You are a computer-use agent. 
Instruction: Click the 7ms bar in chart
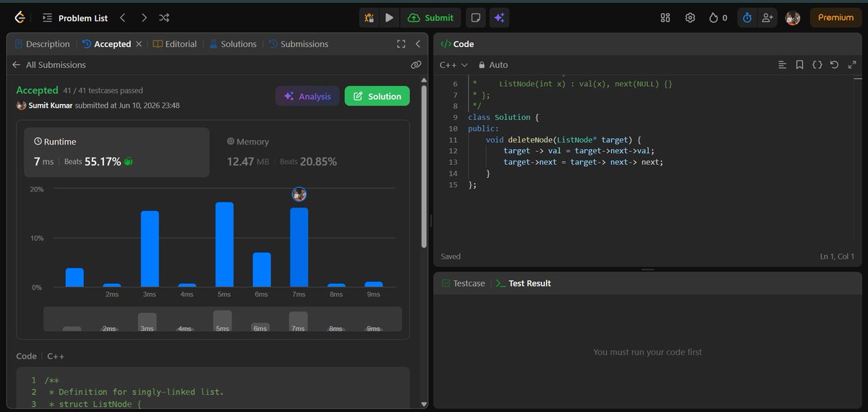pos(299,247)
